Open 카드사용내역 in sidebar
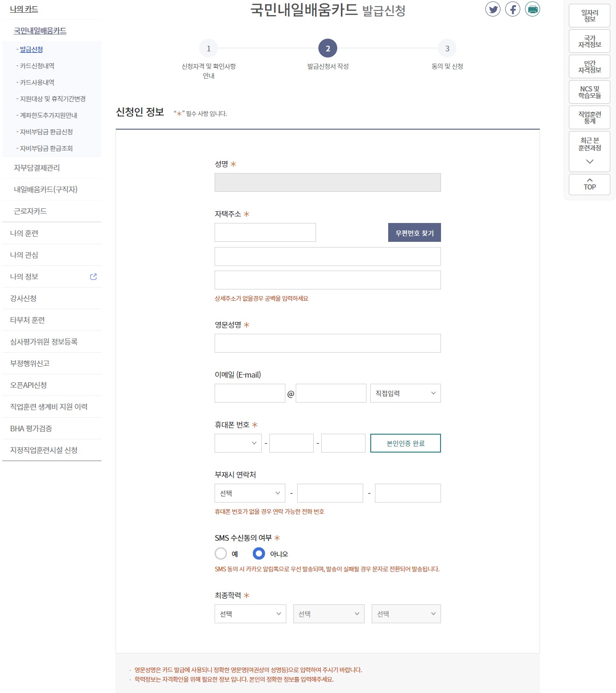Screen dimensions: 616x693 37,82
